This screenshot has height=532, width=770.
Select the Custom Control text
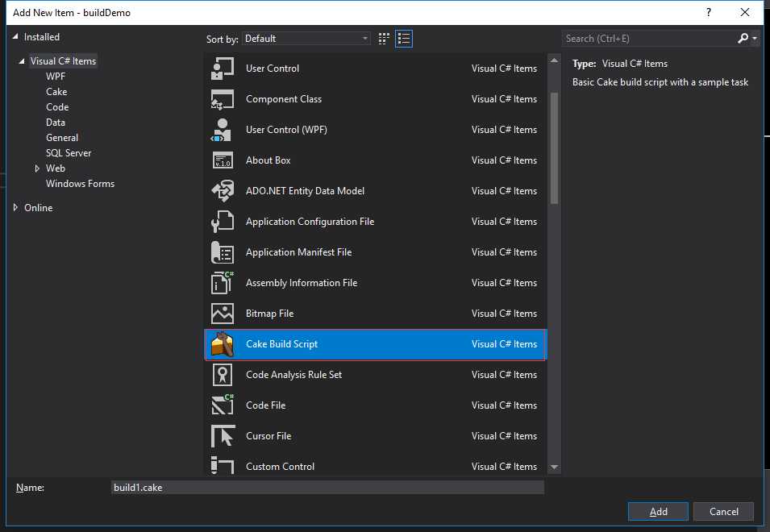(280, 466)
